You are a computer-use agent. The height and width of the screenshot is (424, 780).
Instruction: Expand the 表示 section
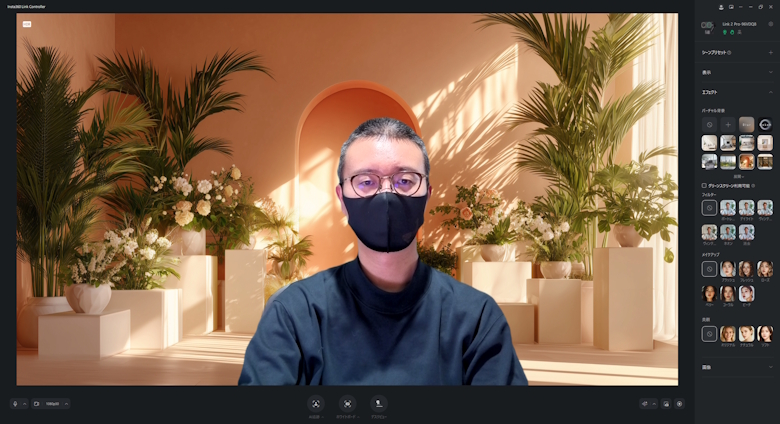(x=770, y=72)
